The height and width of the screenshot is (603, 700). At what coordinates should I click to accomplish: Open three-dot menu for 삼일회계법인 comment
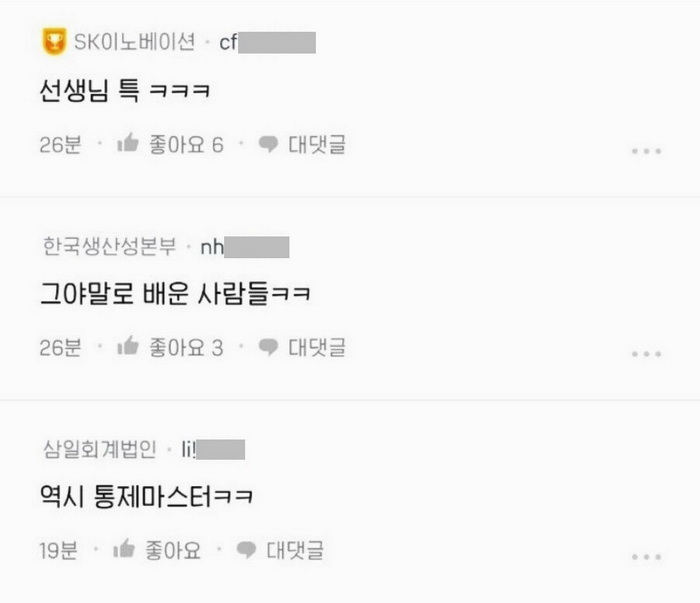[646, 557]
